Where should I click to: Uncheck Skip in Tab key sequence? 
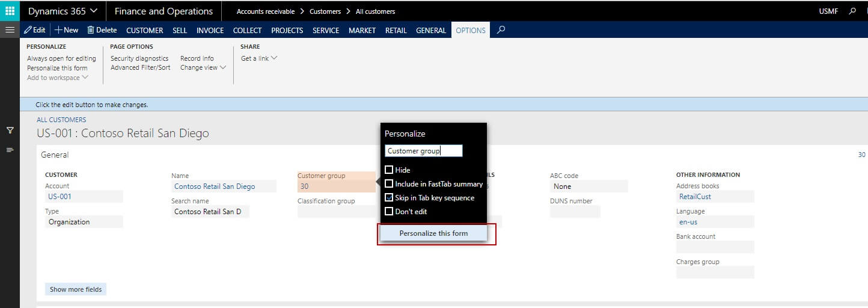pyautogui.click(x=389, y=197)
